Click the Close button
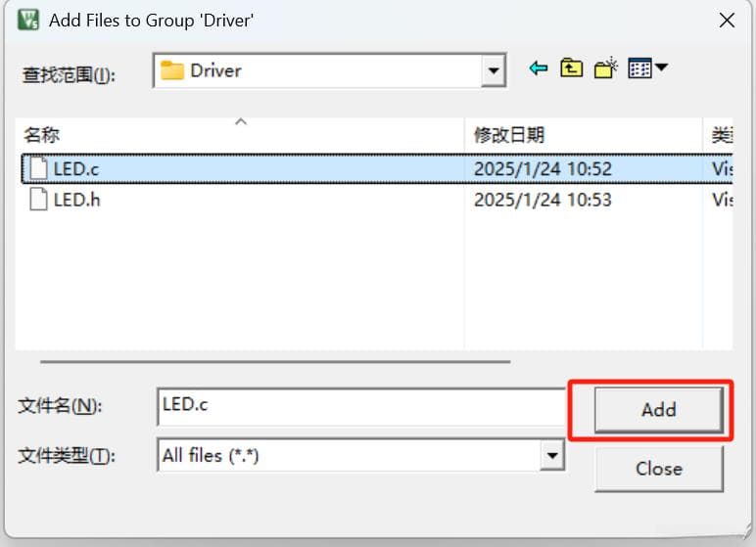756x547 pixels. point(659,469)
